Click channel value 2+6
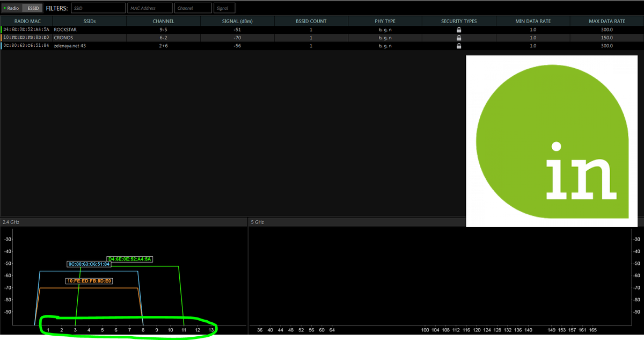Screen dimensions: 644x340 pos(163,46)
